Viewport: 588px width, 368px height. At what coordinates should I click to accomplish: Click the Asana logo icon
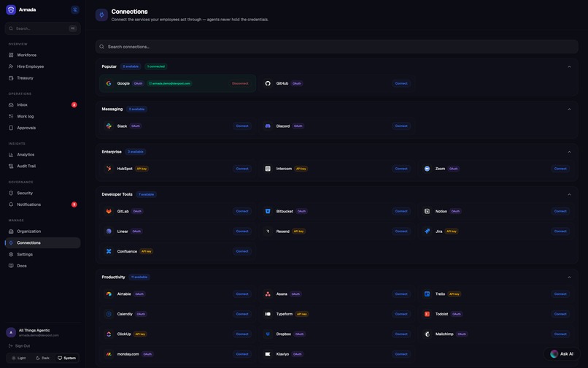click(x=268, y=294)
